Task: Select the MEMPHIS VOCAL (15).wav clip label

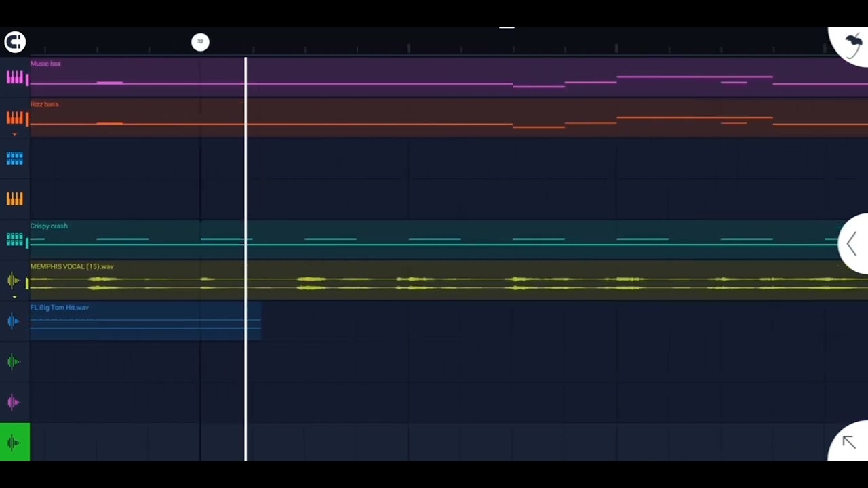Action: [x=72, y=266]
